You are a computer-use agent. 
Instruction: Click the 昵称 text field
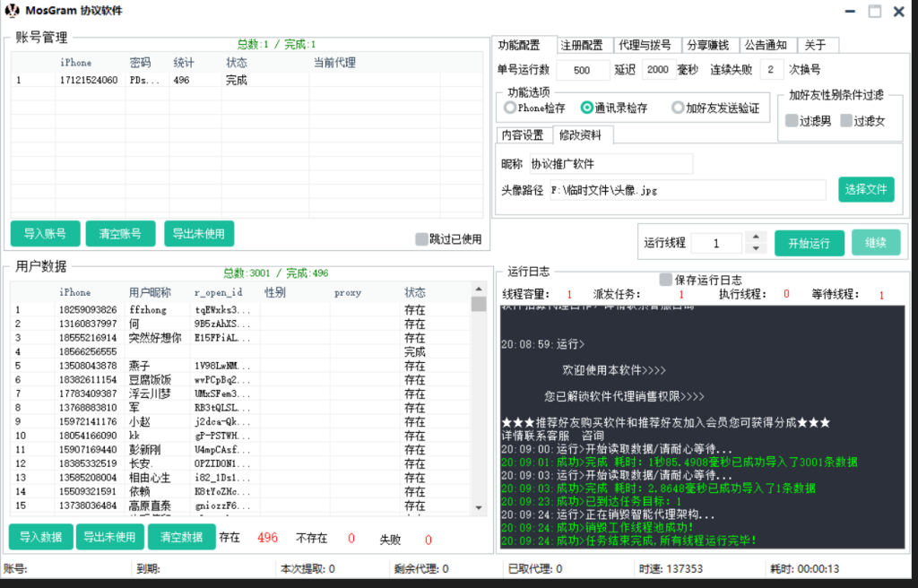pyautogui.click(x=610, y=164)
